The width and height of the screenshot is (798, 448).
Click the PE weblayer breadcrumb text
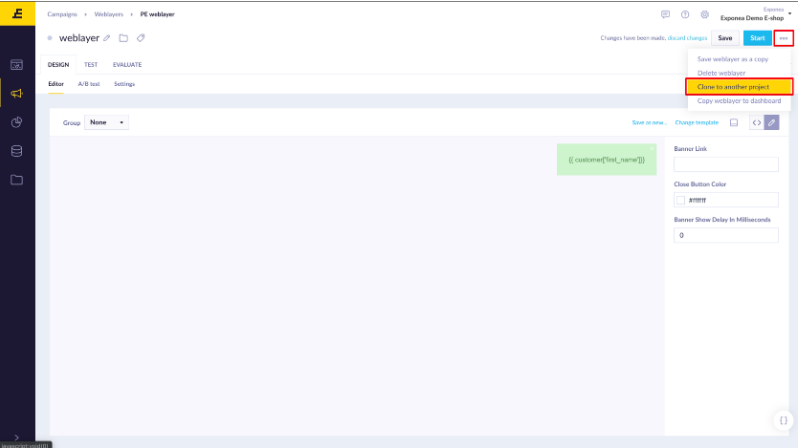(x=157, y=14)
